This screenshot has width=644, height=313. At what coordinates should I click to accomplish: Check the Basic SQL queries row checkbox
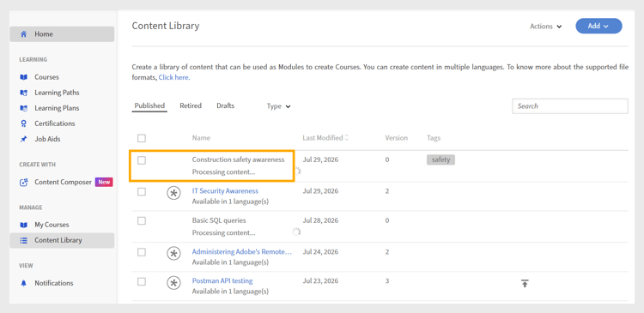point(142,220)
